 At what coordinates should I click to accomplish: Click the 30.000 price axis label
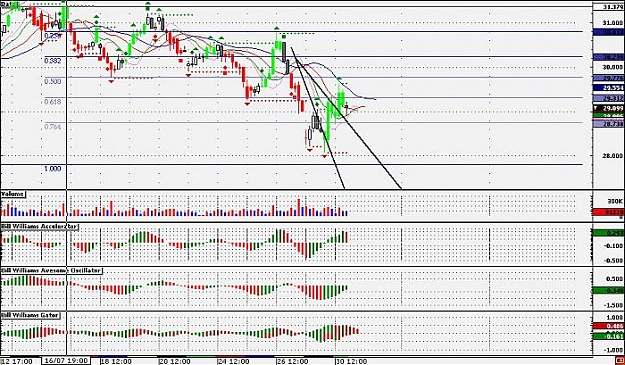[x=613, y=67]
